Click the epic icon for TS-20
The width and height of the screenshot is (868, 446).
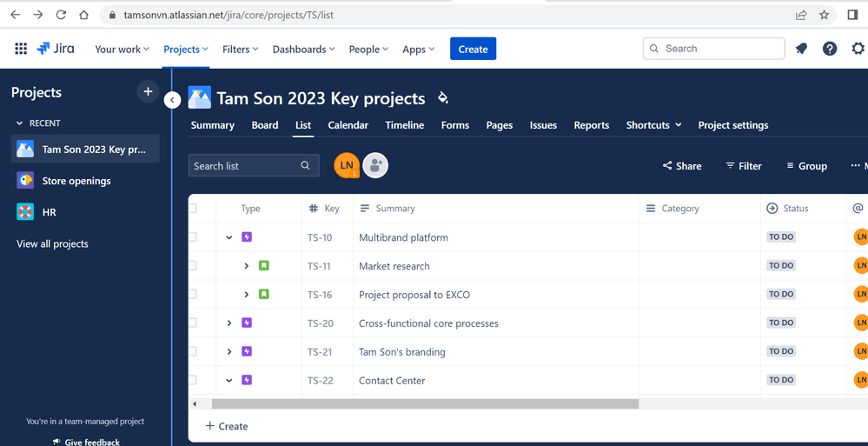[247, 323]
